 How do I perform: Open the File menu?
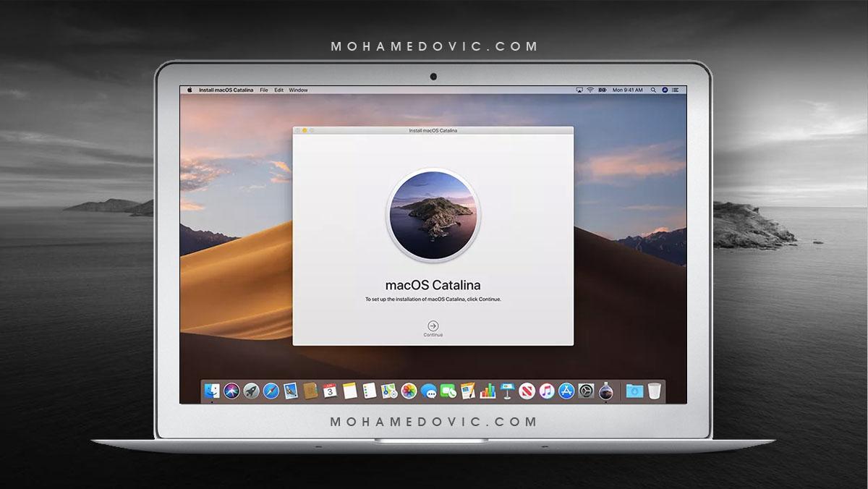(264, 90)
